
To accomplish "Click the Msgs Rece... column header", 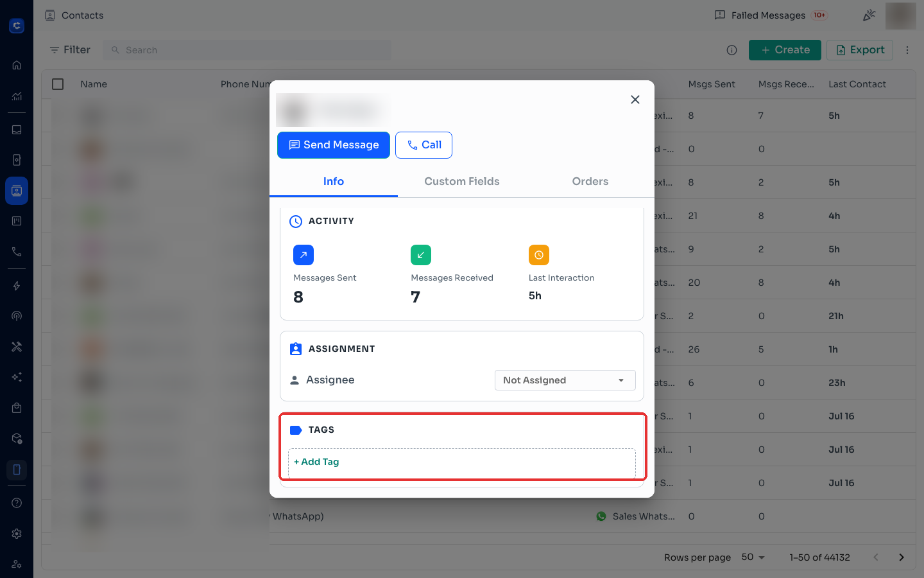I will click(x=786, y=84).
